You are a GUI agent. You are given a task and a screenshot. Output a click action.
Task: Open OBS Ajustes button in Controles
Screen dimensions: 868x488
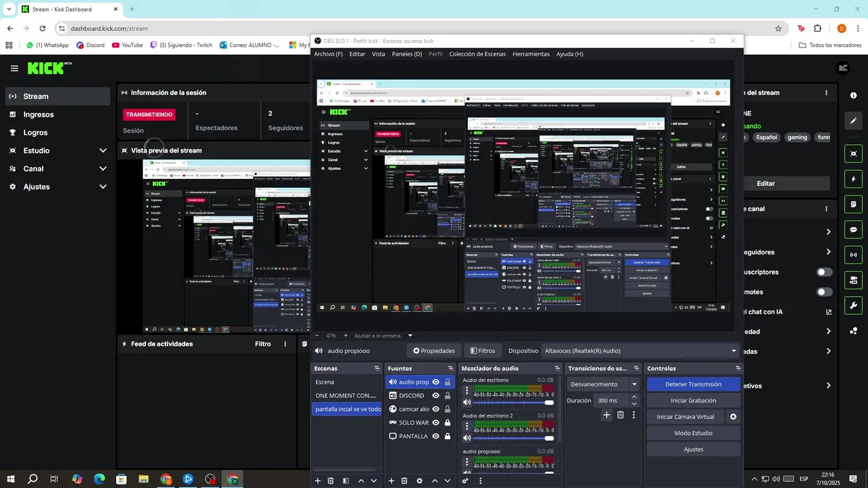693,449
